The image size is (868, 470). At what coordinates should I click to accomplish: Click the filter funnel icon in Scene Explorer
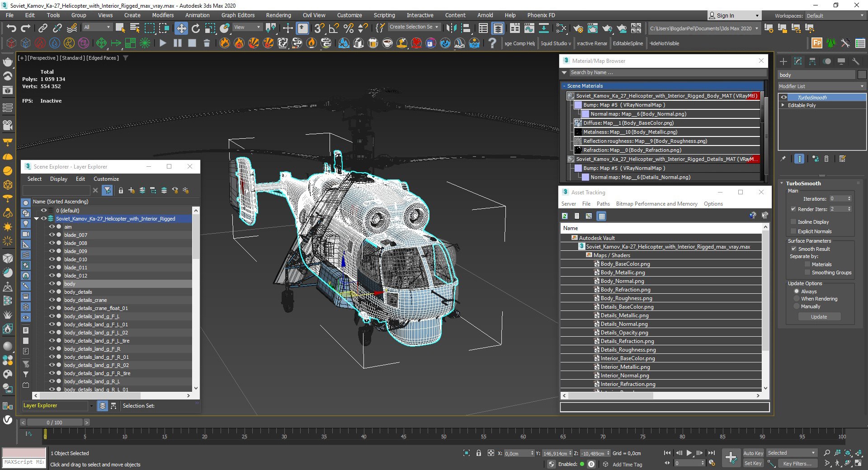click(107, 190)
